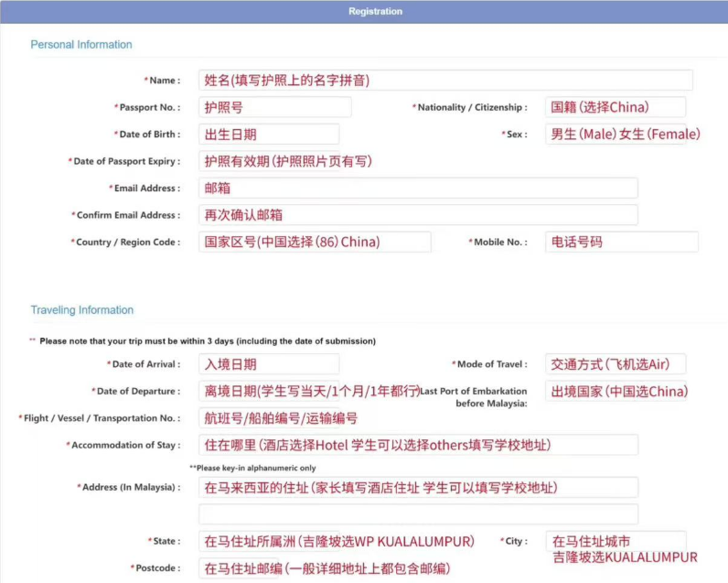728x583 pixels.
Task: Click the Date of Birth field
Action: tap(269, 135)
